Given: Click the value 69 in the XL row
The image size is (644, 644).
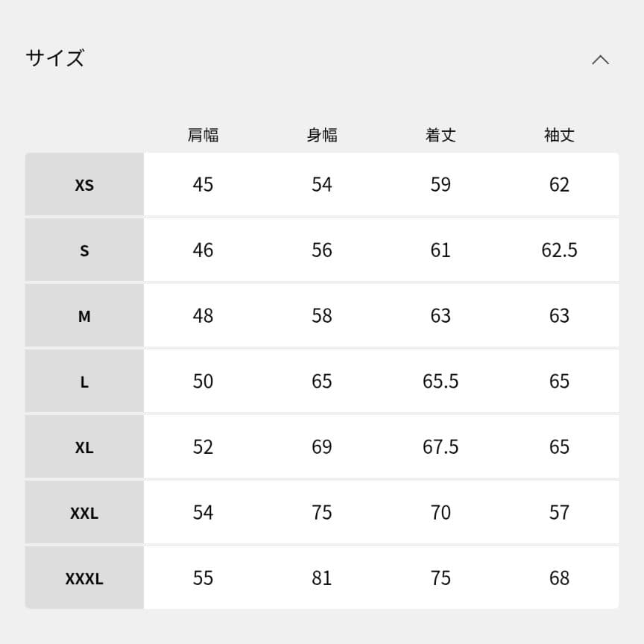Looking at the screenshot, I should click(x=321, y=446).
